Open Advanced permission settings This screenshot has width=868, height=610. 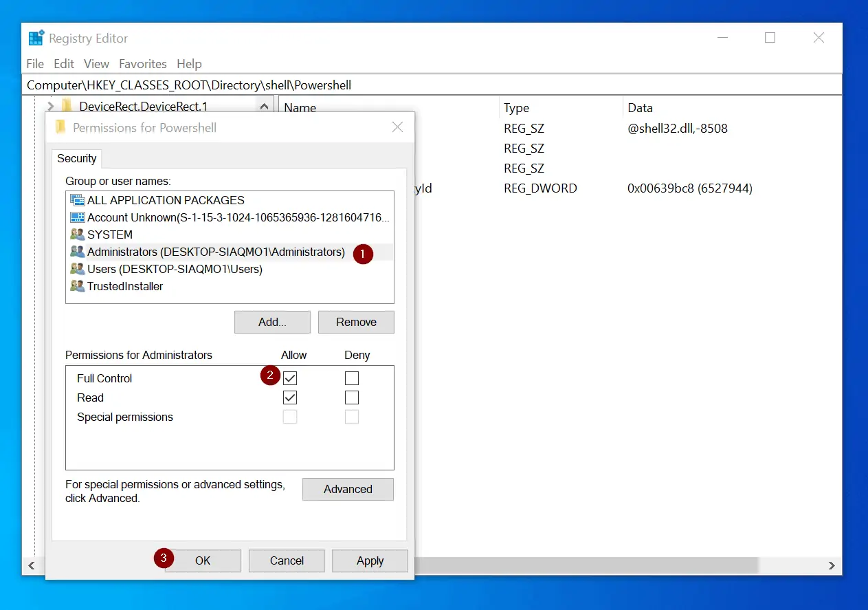pyautogui.click(x=348, y=489)
